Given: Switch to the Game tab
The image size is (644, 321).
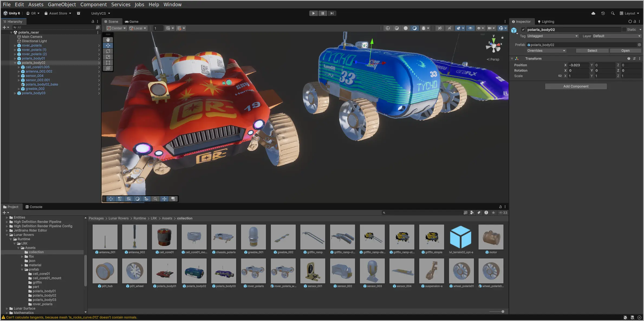Looking at the screenshot, I should coord(132,21).
